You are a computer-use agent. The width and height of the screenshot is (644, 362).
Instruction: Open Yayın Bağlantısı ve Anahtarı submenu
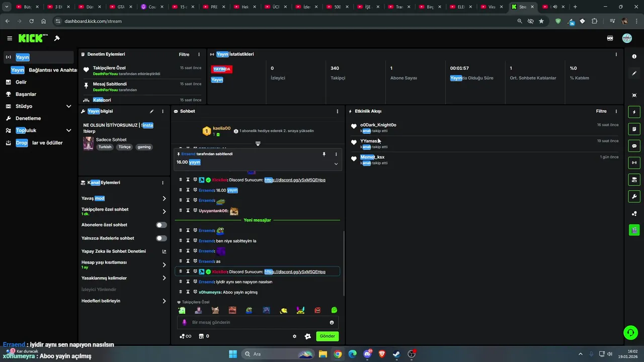point(44,70)
